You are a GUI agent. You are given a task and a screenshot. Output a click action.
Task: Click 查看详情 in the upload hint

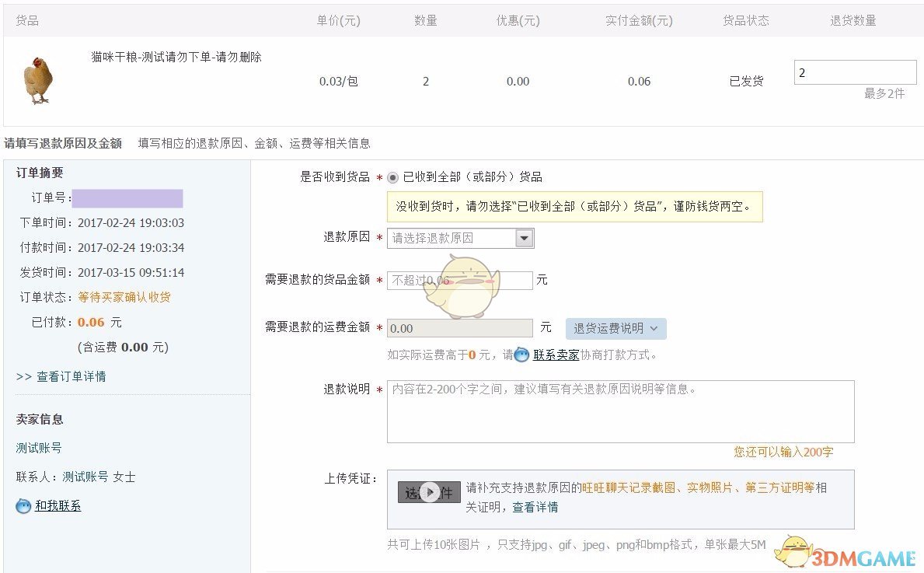click(535, 507)
